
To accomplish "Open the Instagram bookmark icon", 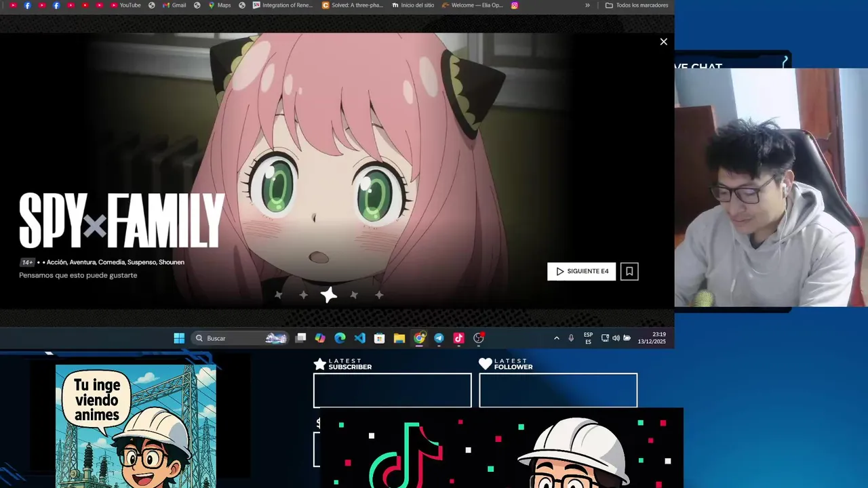I will [x=515, y=5].
